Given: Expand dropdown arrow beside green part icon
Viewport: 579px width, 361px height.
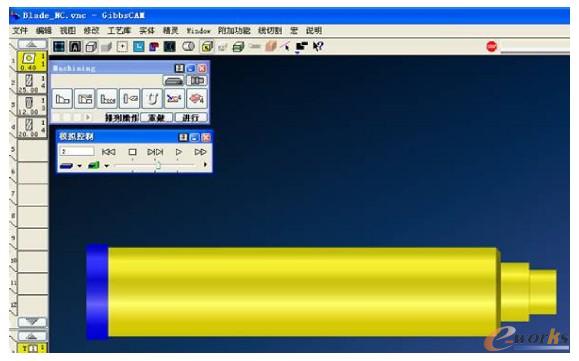Looking at the screenshot, I should click(107, 166).
